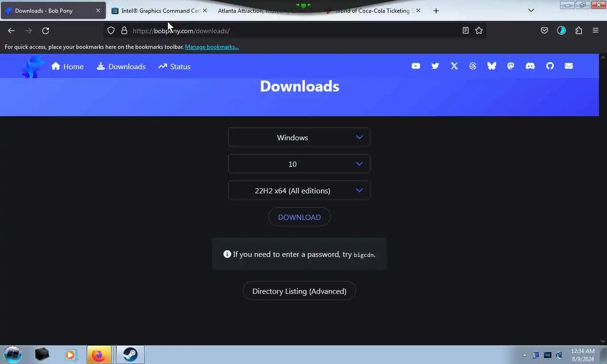Show site security padlock info
This screenshot has height=364, width=607.
tap(124, 31)
